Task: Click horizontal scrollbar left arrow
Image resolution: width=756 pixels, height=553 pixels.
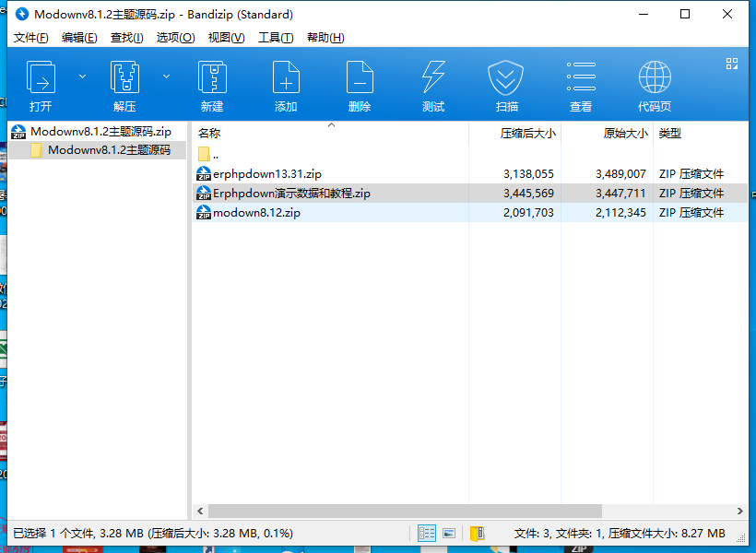Action: click(x=201, y=511)
